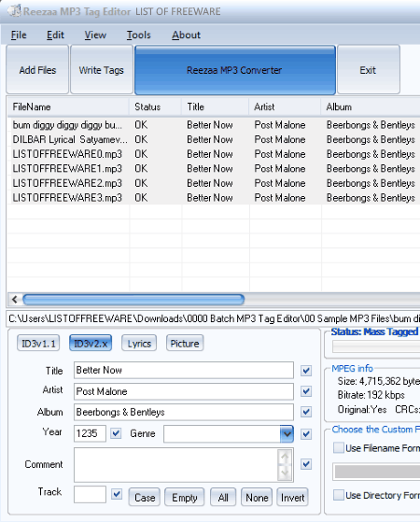Open the Genre dropdown arrow
The width and height of the screenshot is (420, 522).
(287, 434)
